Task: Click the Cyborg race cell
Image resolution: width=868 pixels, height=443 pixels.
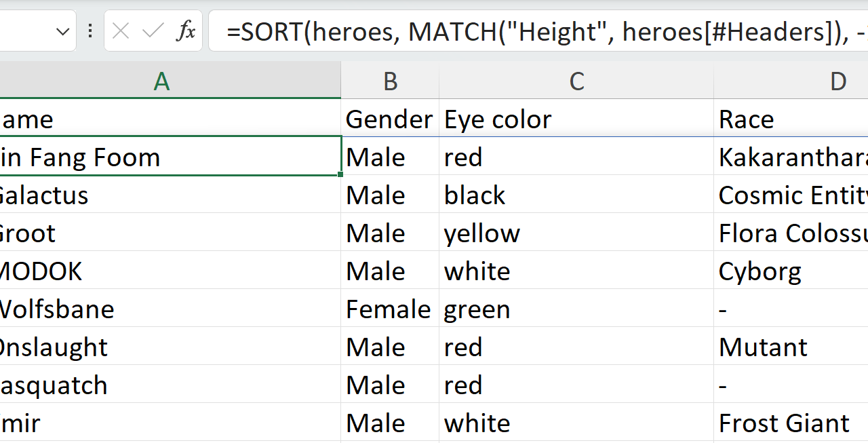Action: (791, 271)
